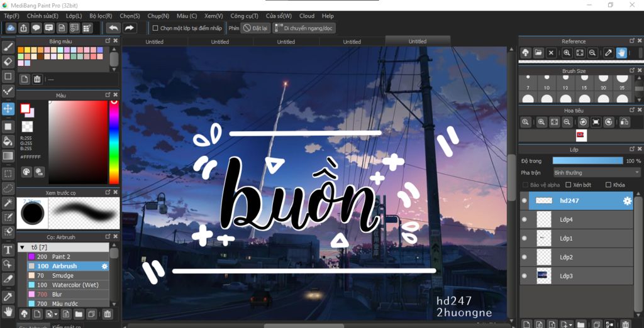The image size is (644, 328).
Task: Toggle the 'Chọn một lớp tại điểm nhấp' checkbox
Action: [155, 28]
